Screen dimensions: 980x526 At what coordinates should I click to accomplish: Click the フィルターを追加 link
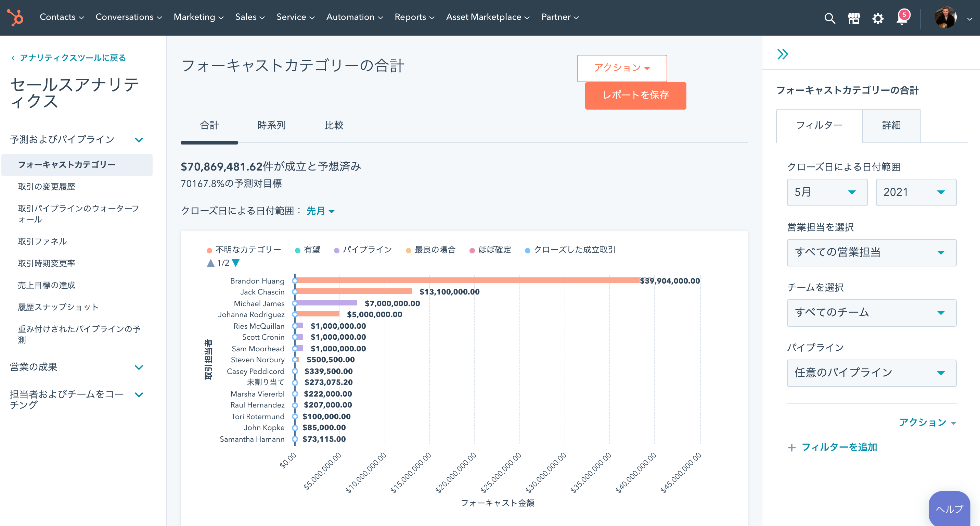[839, 447]
